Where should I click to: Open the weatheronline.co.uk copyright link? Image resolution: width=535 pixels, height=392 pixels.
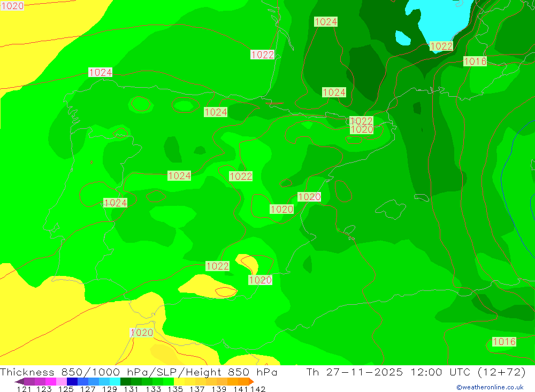(x=490, y=387)
